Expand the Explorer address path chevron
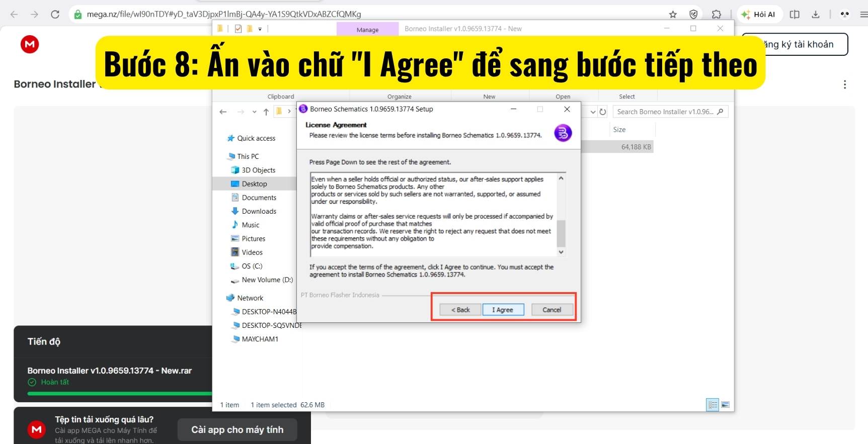868x444 pixels. [x=289, y=112]
